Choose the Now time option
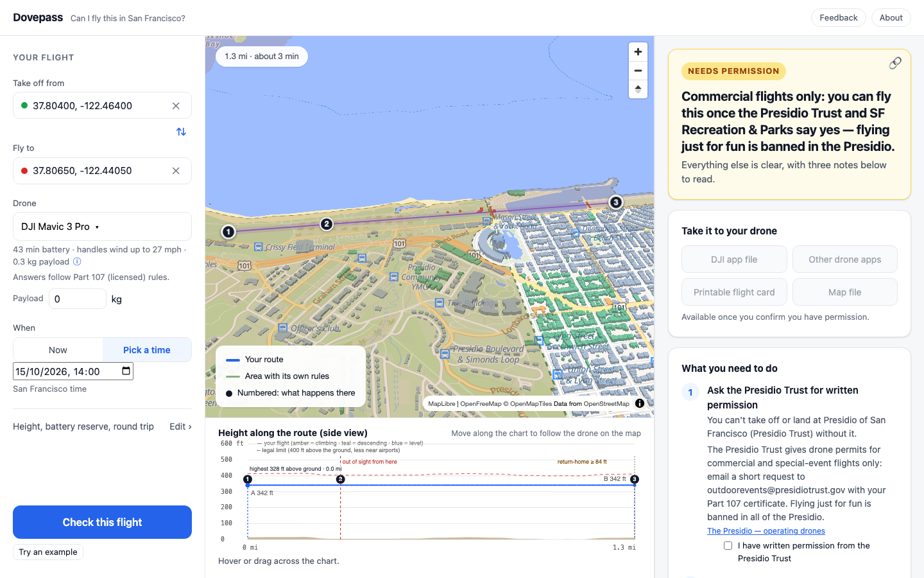The width and height of the screenshot is (924, 578). pos(58,350)
